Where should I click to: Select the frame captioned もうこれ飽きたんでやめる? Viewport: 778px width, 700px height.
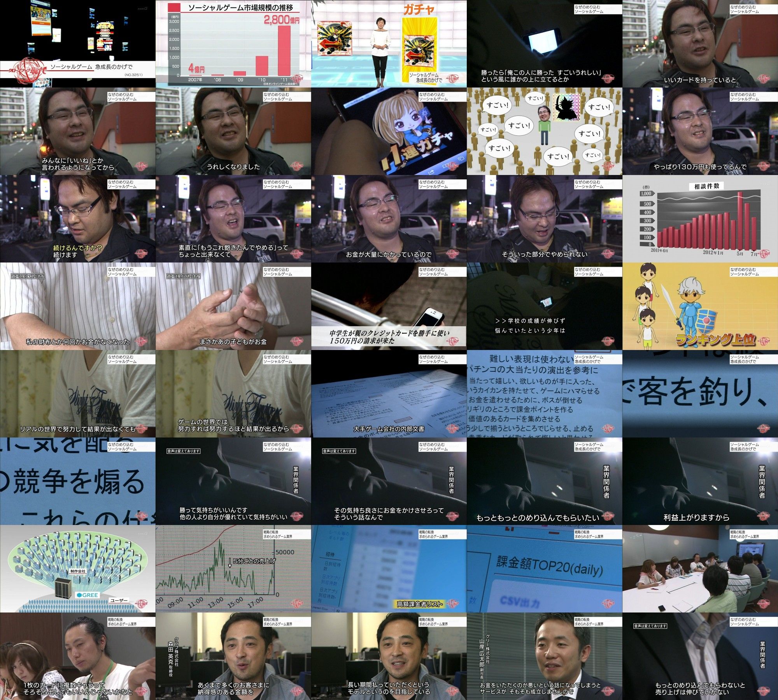point(233,219)
